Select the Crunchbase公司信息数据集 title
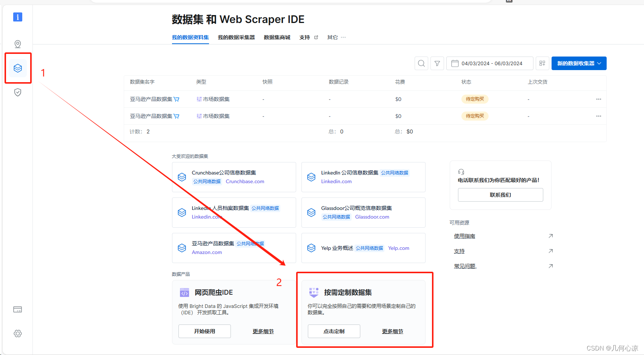Image resolution: width=644 pixels, height=355 pixels. (224, 173)
